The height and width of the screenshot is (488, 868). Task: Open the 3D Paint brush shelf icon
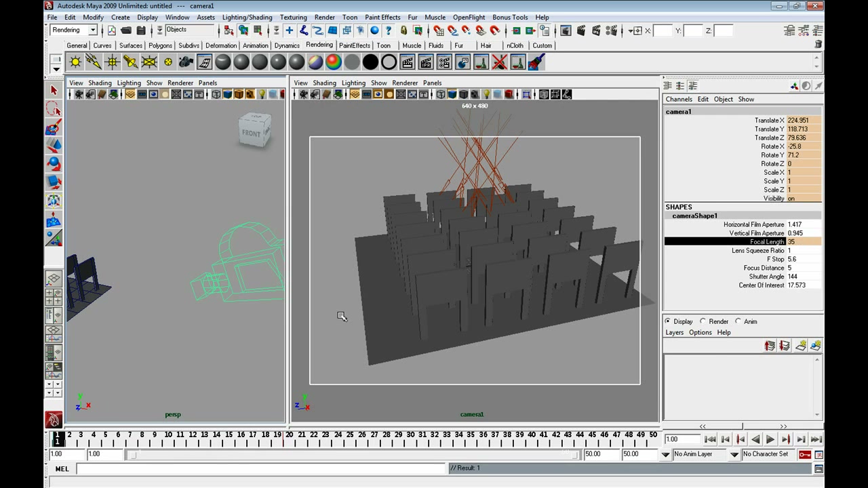point(536,62)
